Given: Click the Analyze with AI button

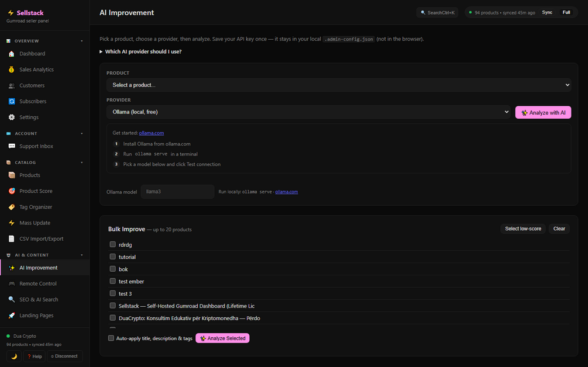Looking at the screenshot, I should tap(543, 112).
